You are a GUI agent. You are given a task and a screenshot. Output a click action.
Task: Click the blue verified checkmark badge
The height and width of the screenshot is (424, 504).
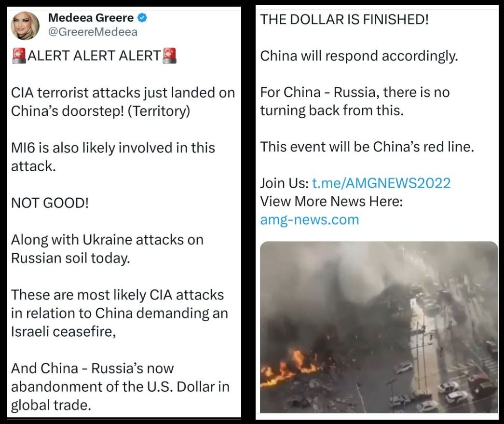point(142,18)
